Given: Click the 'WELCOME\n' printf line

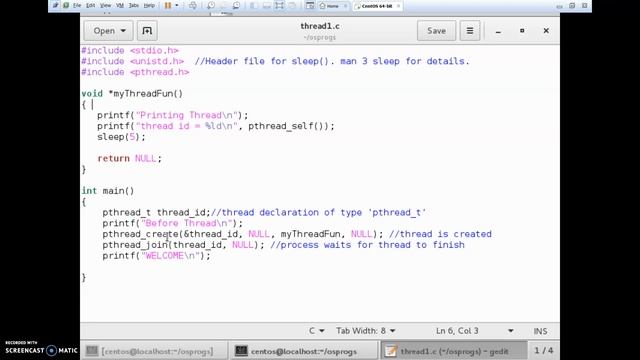Looking at the screenshot, I should 156,256.
